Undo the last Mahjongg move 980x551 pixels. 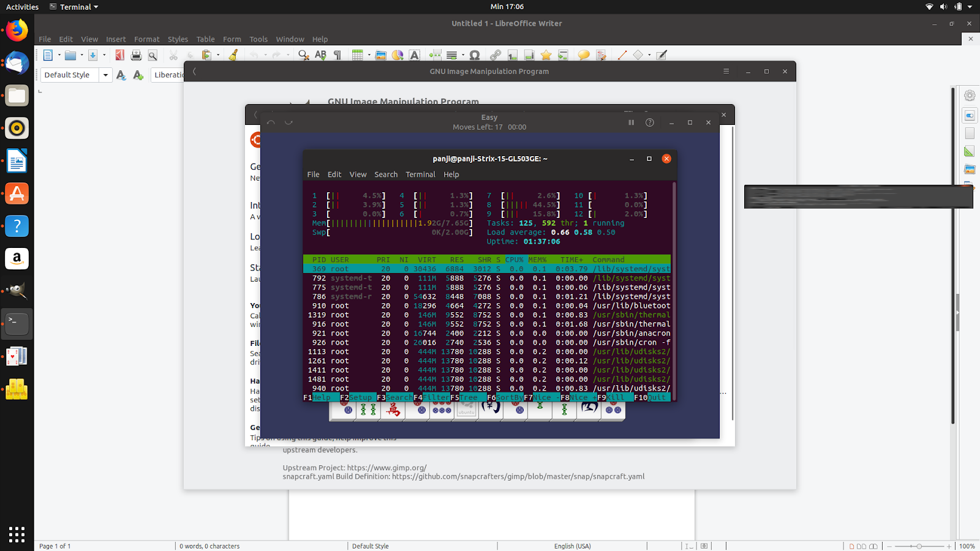coord(271,122)
